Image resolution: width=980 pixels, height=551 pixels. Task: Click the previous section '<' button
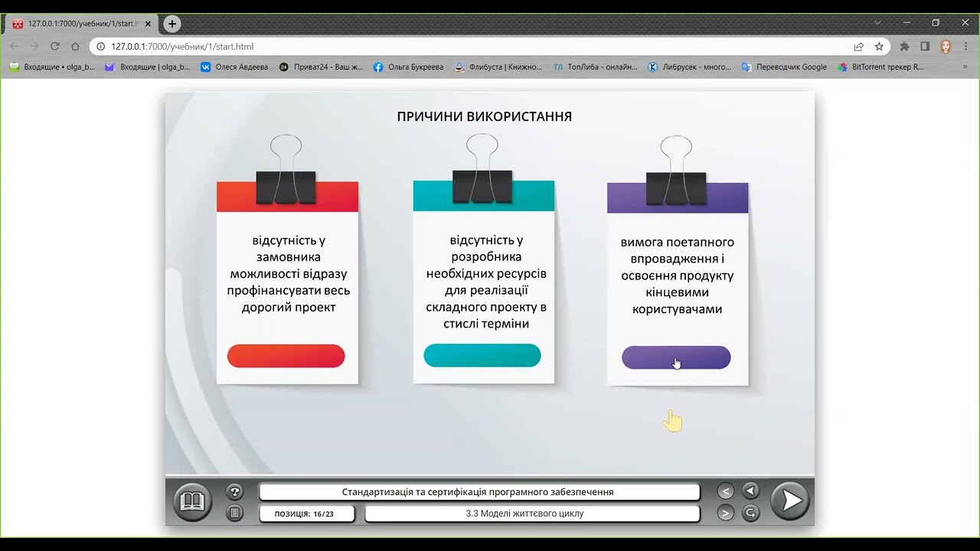point(726,491)
